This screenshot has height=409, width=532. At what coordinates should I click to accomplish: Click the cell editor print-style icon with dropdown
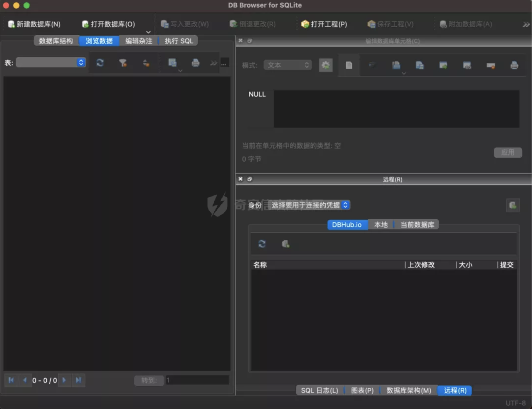click(396, 65)
